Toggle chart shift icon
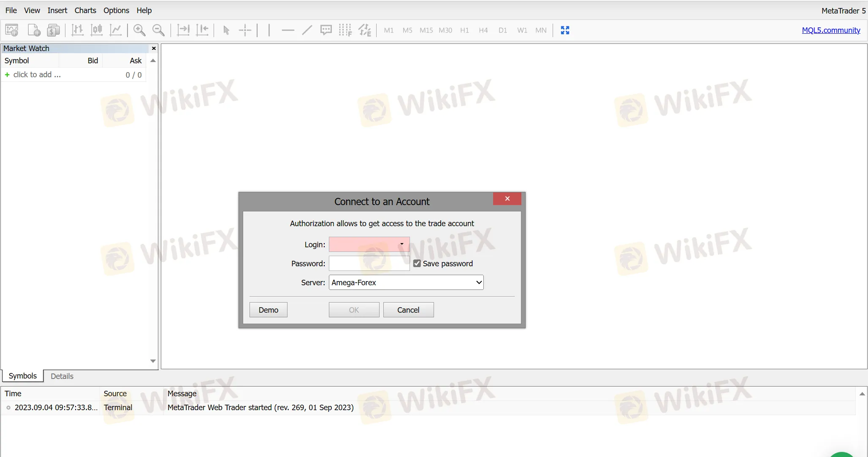Screen dimensions: 868x457 (203, 30)
